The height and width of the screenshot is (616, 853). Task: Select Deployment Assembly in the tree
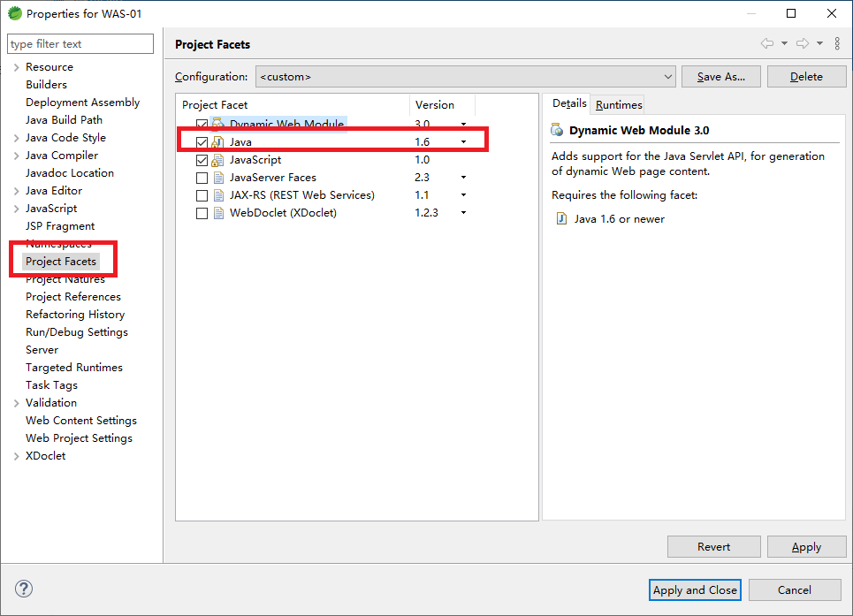[83, 103]
